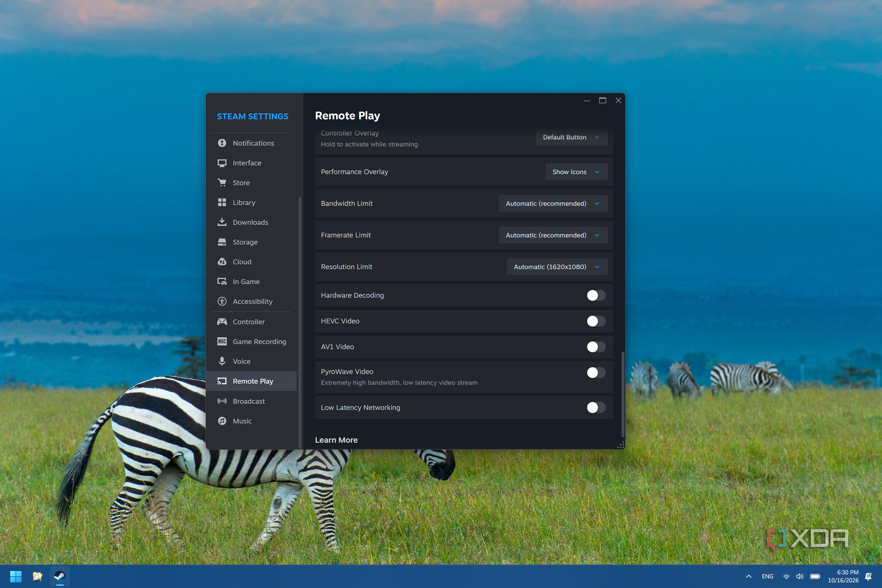Open the Bandwidth Limit dropdown
Viewport: 882px width, 588px height.
pos(553,204)
